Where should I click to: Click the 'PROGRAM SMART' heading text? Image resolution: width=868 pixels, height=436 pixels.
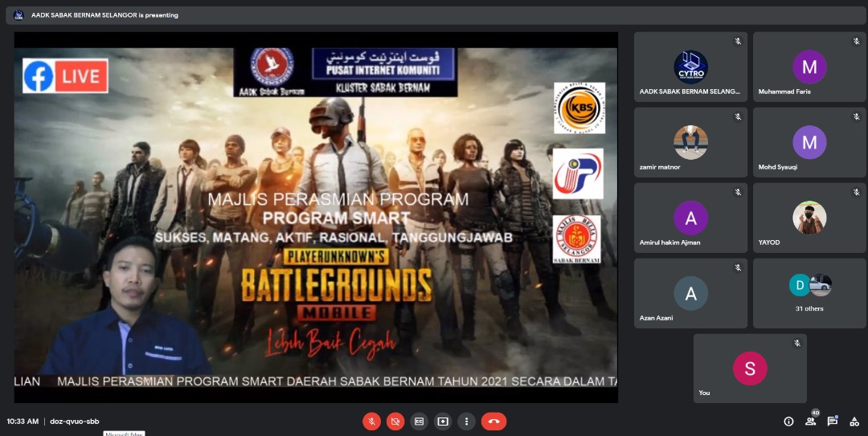(x=337, y=218)
